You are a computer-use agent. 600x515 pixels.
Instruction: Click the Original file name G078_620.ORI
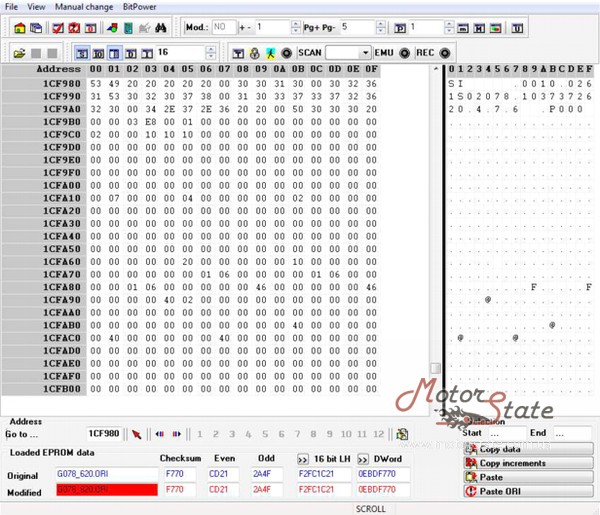coord(107,474)
